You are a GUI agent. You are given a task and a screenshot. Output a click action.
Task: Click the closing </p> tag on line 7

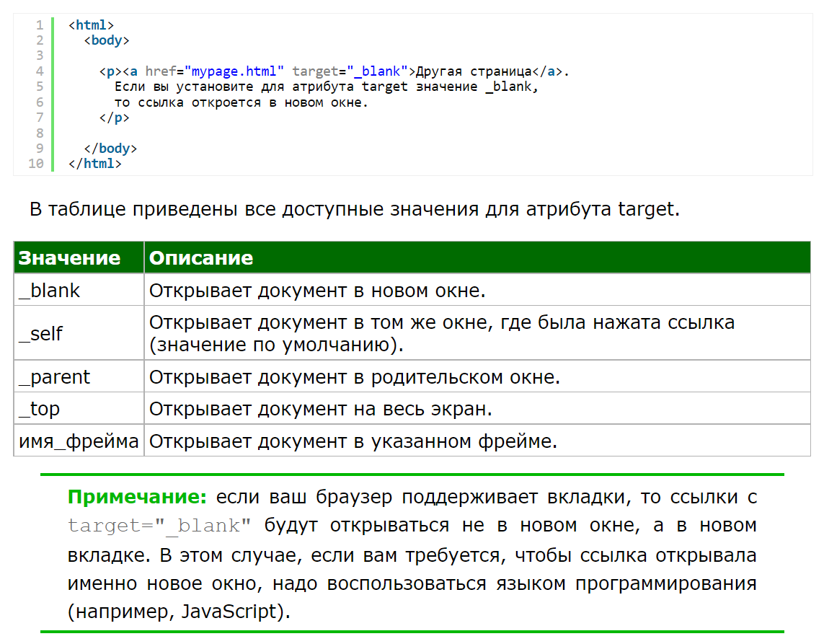pos(114,118)
